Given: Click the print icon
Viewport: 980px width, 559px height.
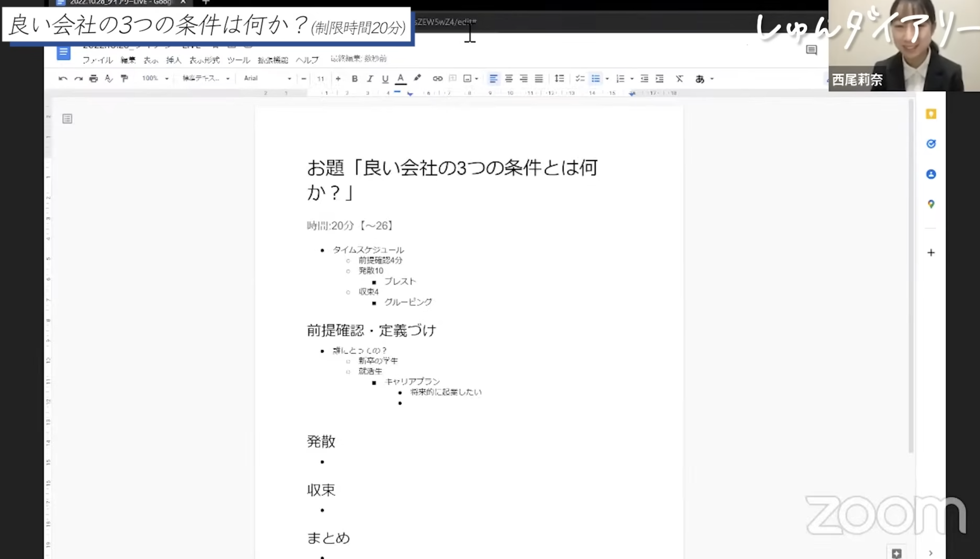Looking at the screenshot, I should point(93,79).
